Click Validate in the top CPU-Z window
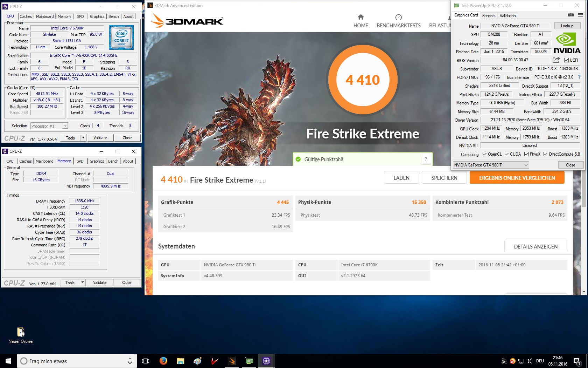Viewport: 588px width, 368px height. coord(100,138)
